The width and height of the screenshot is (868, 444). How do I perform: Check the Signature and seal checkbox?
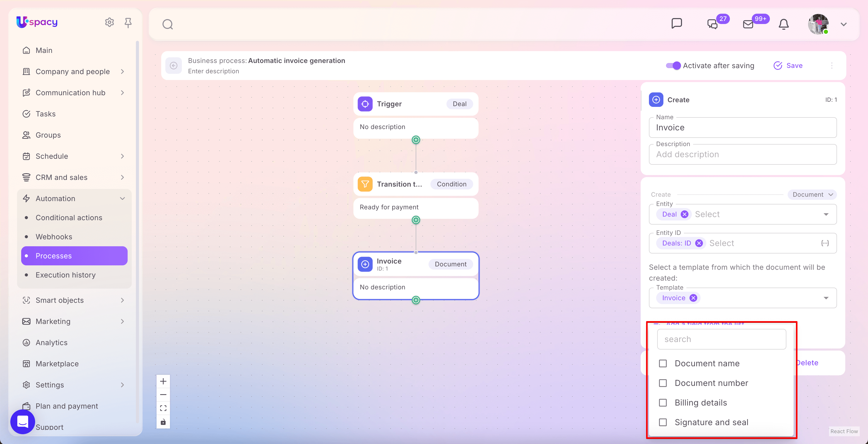pyautogui.click(x=663, y=422)
